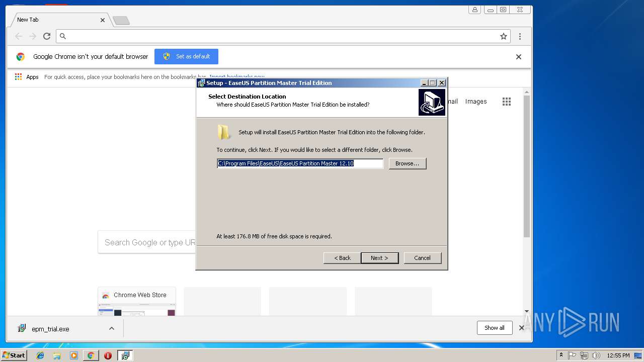Set Chrome as default browser
This screenshot has height=362, width=644.
(186, 56)
